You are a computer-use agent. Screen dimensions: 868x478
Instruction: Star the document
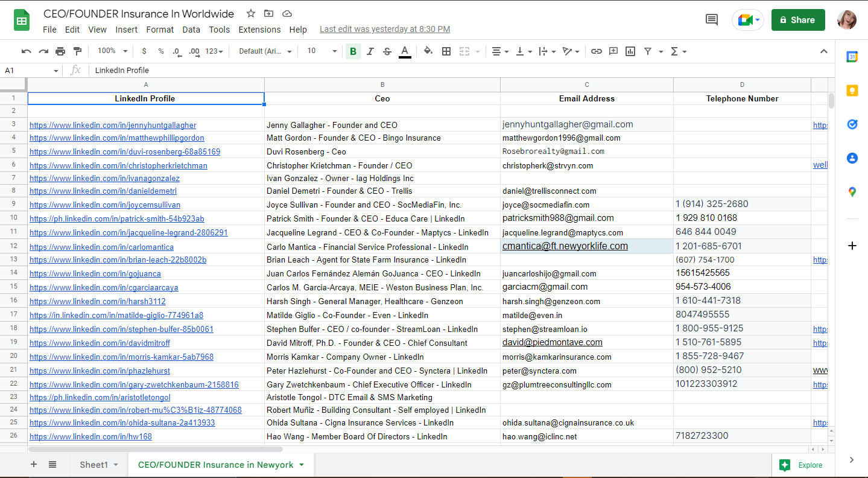tap(251, 13)
